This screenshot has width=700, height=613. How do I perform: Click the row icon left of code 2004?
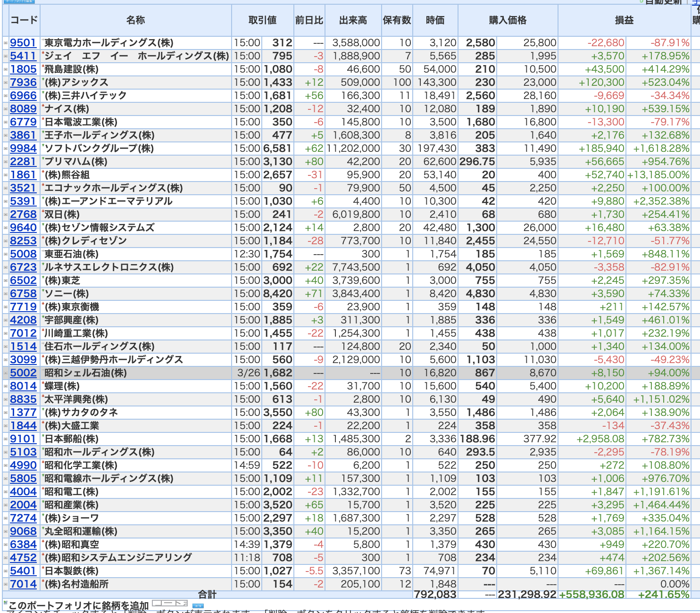point(6,505)
